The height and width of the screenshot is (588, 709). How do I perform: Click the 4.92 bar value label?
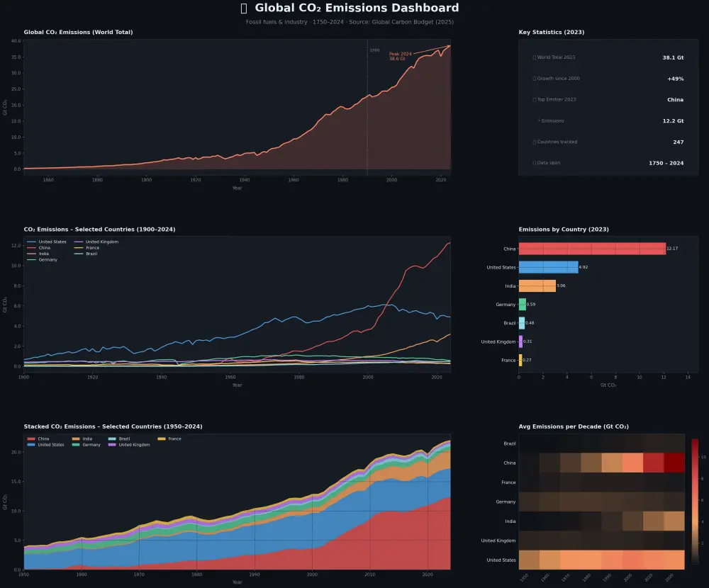[x=584, y=267]
